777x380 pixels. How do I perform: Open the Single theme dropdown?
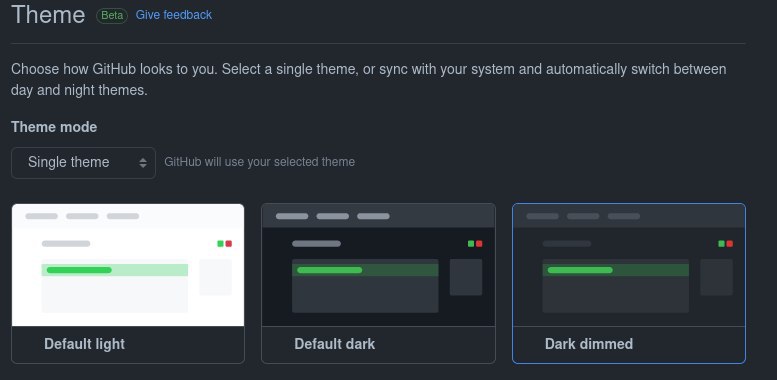83,163
